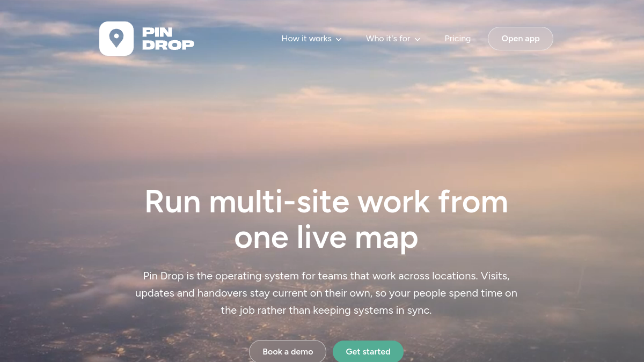The image size is (644, 362).
Task: Click the Pin Drop map pin logo icon
Action: [116, 39]
